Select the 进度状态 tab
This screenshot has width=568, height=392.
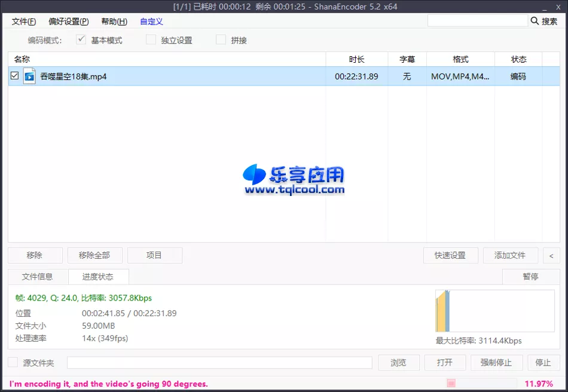point(98,276)
